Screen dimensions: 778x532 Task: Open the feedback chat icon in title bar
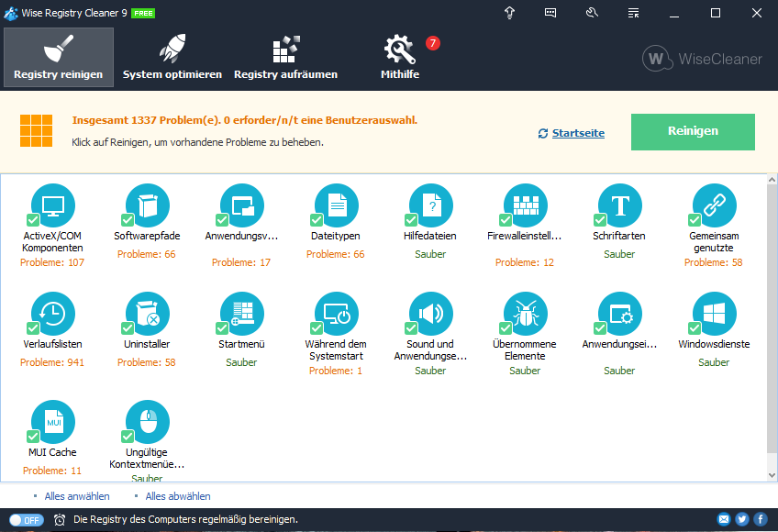tap(550, 13)
